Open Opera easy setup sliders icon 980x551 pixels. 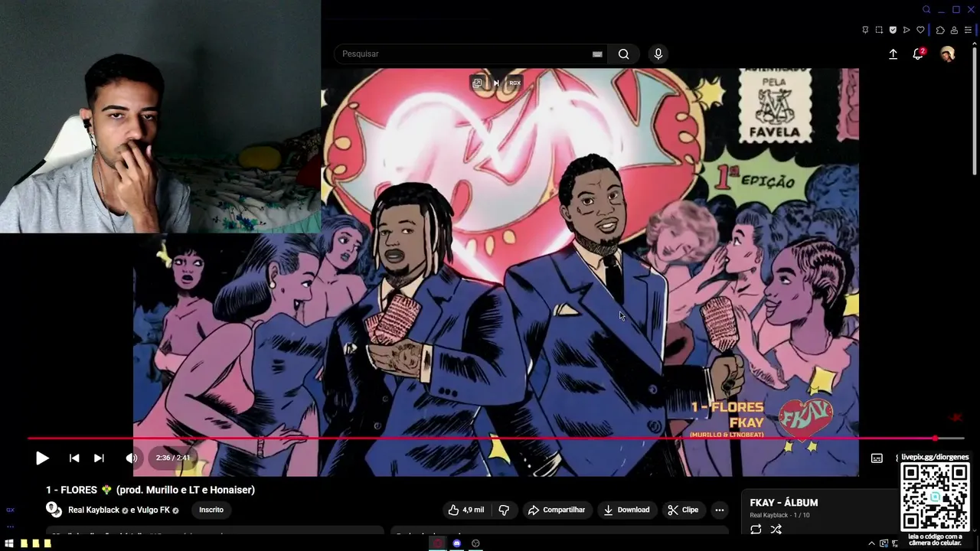[968, 30]
